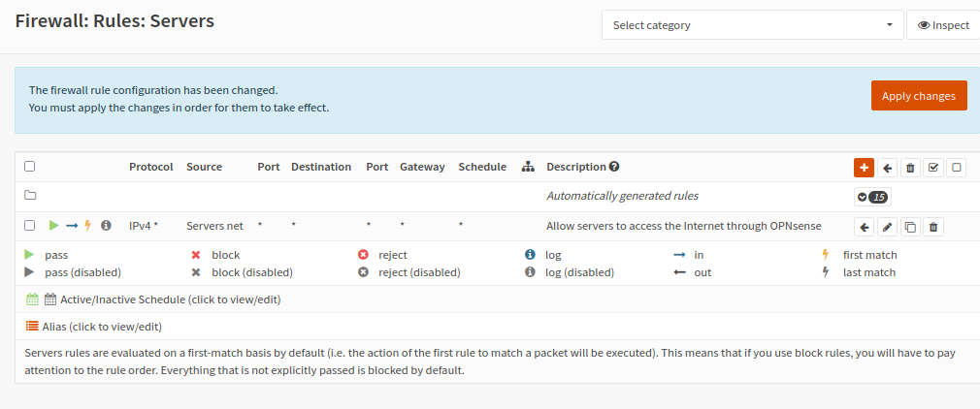Click the Inspect button

tap(943, 25)
